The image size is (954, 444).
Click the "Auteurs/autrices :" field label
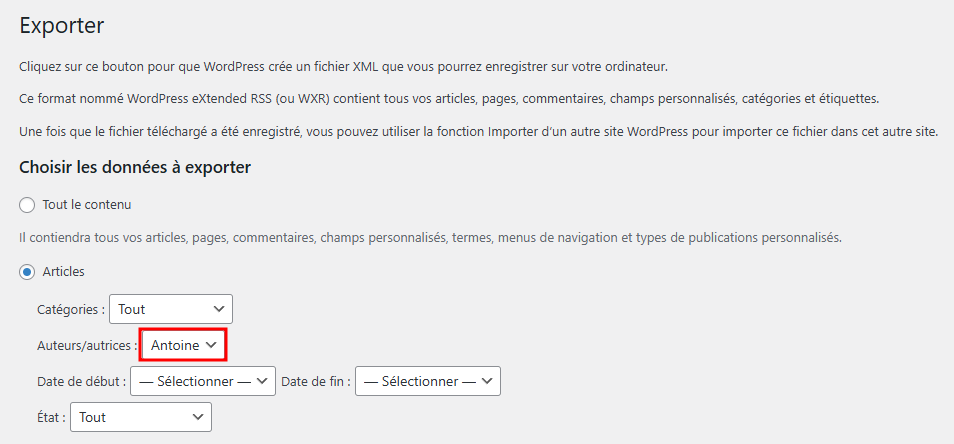(x=87, y=345)
